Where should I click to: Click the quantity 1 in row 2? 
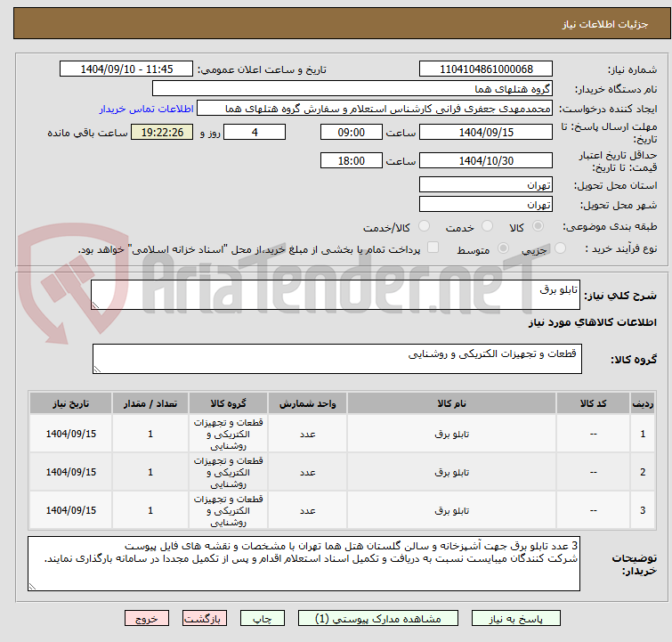coord(150,472)
